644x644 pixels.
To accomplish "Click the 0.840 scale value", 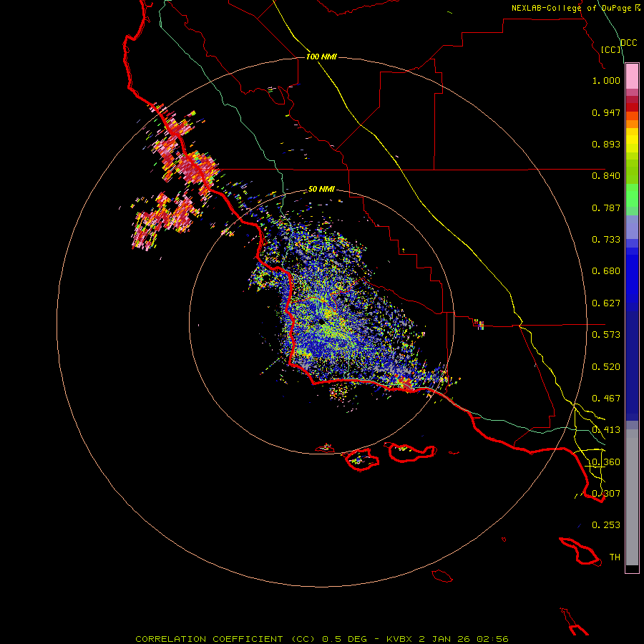I will coord(606,176).
